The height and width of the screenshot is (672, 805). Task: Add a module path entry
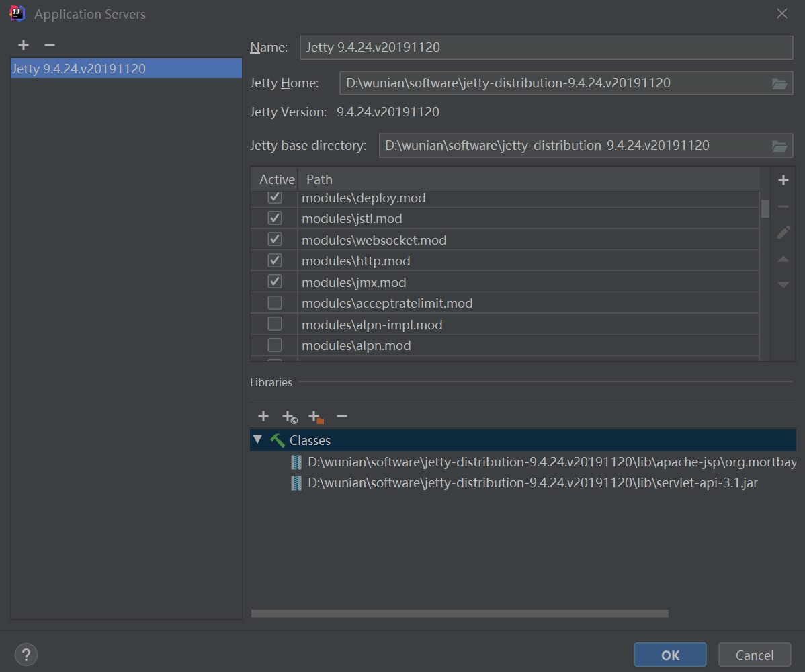point(783,180)
